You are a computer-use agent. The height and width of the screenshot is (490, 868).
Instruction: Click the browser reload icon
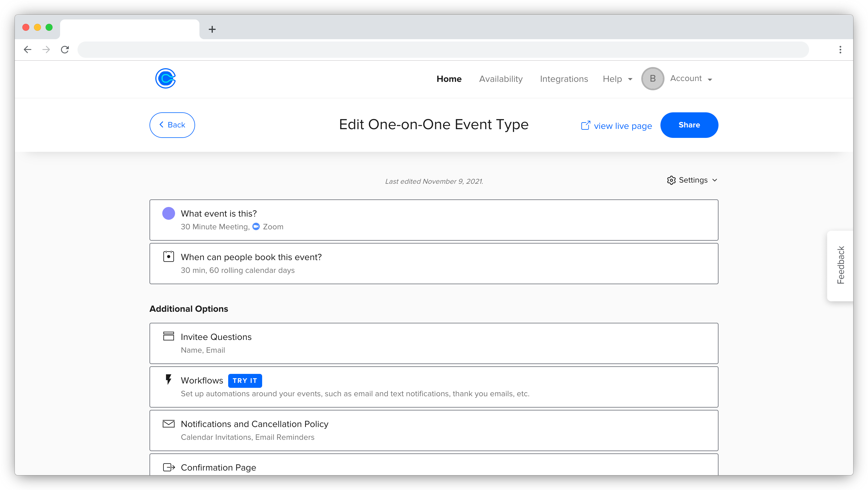tap(65, 50)
